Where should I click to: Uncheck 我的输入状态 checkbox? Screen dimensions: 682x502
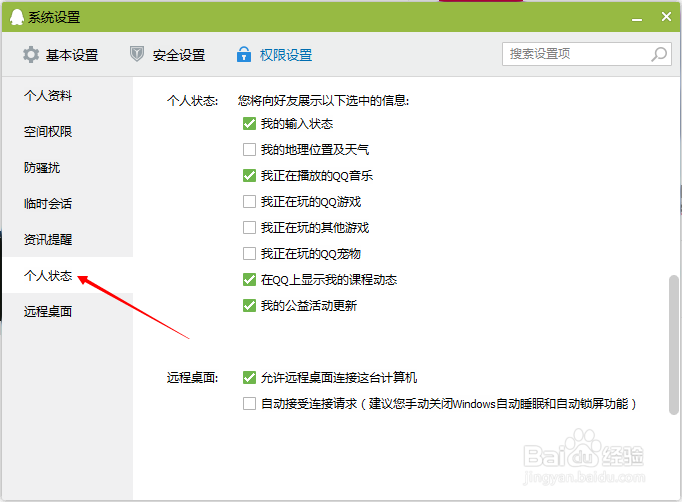coord(249,124)
